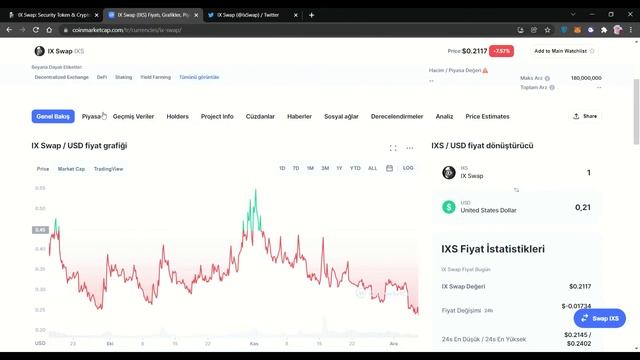Click the page vertical scrollbar thumb
Image resolution: width=640 pixels, height=360 pixels.
coord(636,111)
